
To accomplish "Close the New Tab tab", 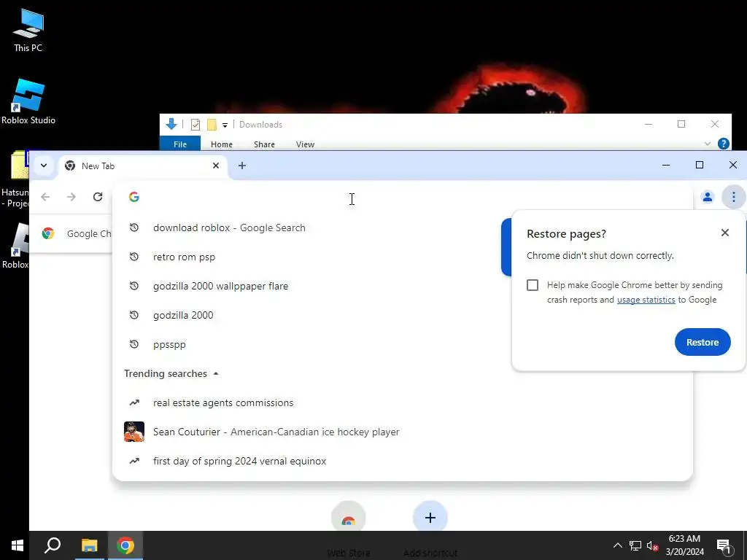I will [216, 166].
